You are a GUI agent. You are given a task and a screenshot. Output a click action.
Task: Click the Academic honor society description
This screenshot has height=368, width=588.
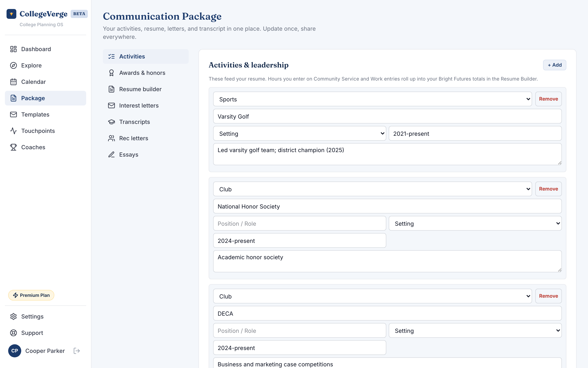point(387,261)
